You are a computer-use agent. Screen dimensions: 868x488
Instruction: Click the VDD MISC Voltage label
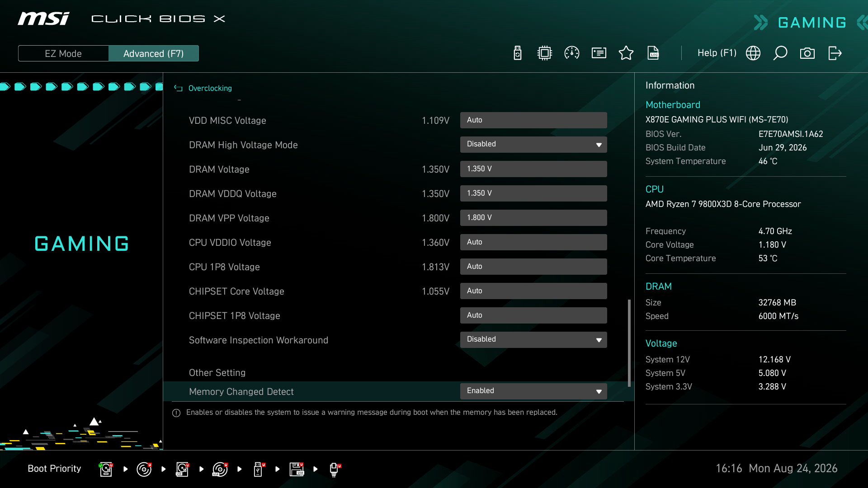(227, 121)
